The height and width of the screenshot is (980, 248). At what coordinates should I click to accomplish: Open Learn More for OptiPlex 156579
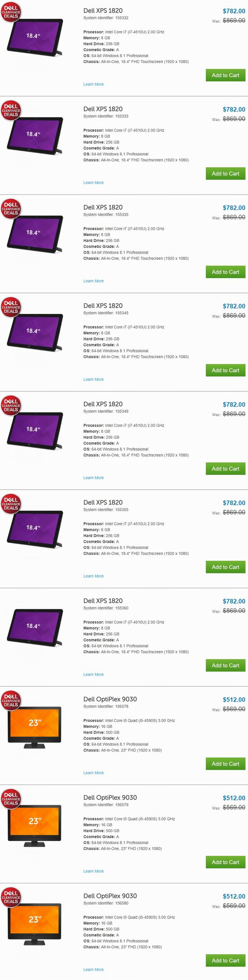[93, 871]
